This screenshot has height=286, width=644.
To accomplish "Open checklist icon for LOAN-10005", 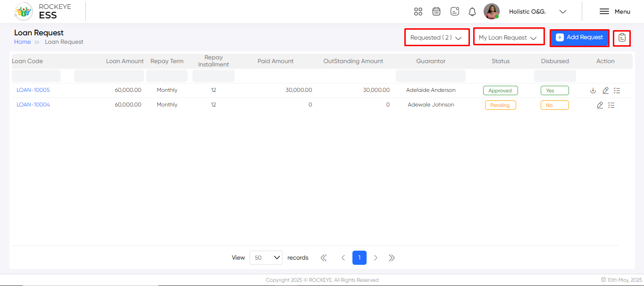I will click(617, 90).
